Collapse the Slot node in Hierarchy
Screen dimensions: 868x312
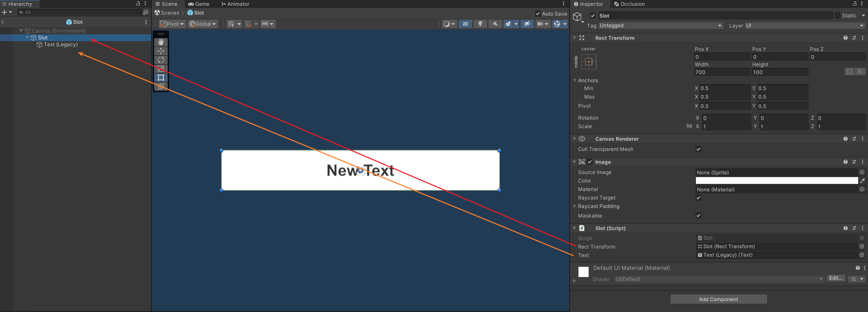27,37
